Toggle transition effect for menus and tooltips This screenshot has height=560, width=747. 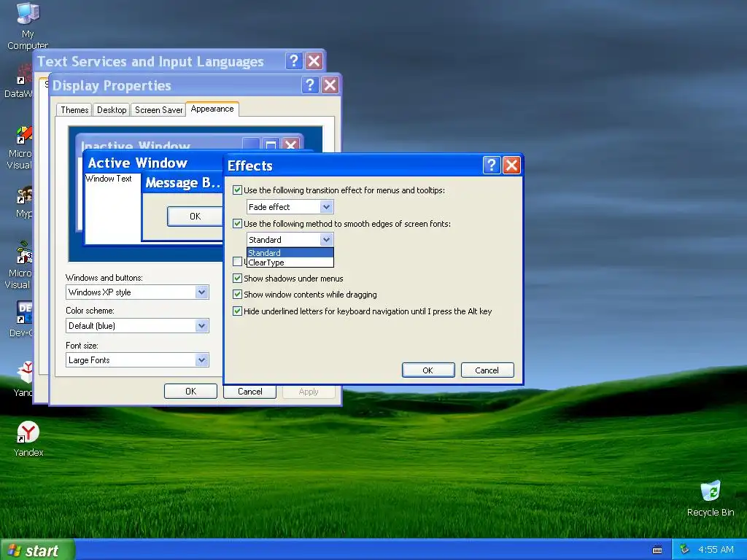pyautogui.click(x=237, y=190)
